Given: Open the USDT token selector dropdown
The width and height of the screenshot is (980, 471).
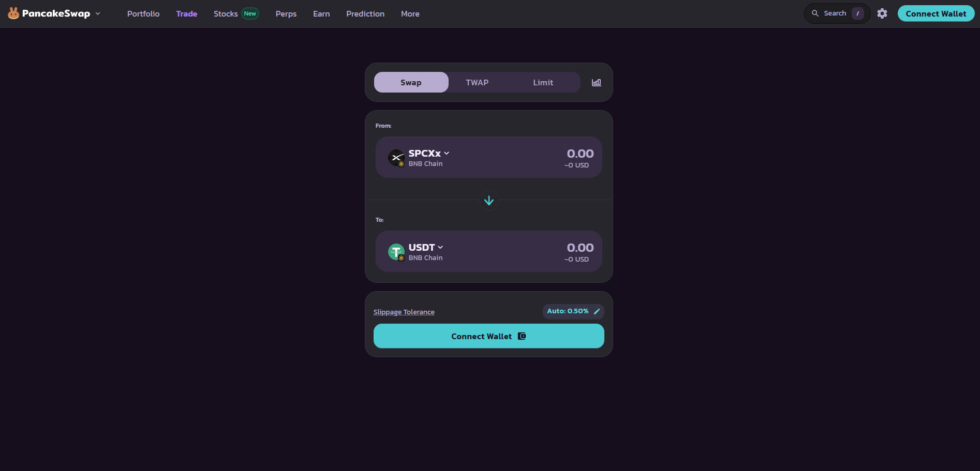Looking at the screenshot, I should pyautogui.click(x=426, y=248).
